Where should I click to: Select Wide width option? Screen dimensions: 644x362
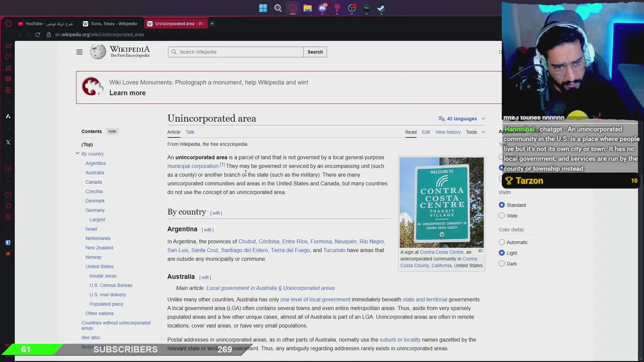point(502,216)
